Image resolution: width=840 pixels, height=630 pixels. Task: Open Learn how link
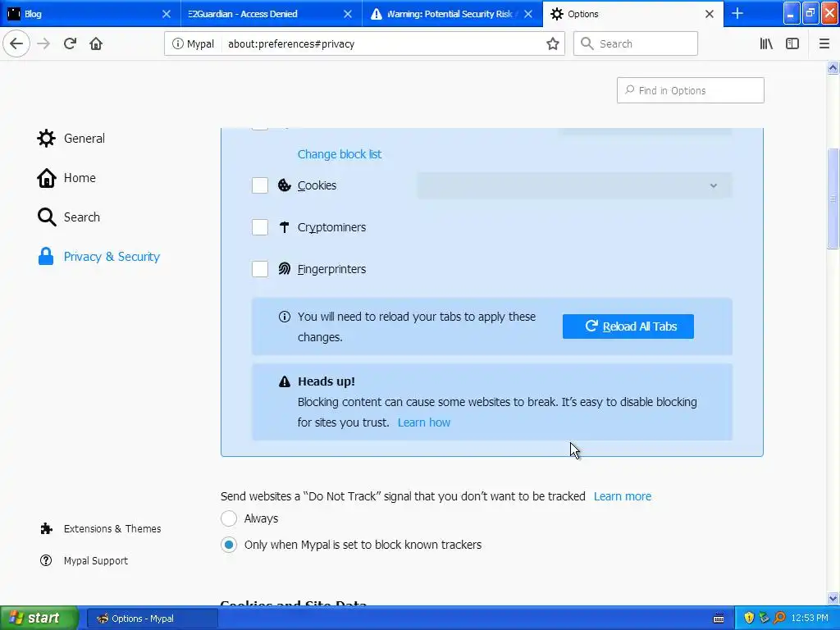424,422
